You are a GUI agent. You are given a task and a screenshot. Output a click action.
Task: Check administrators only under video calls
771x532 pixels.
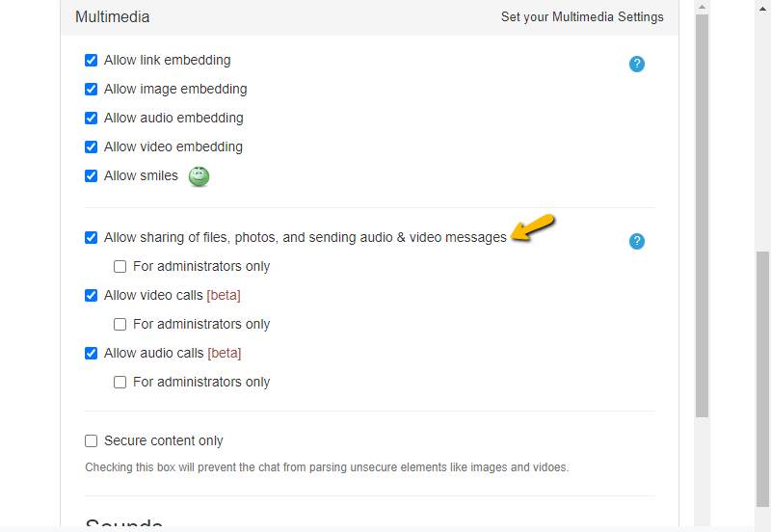pyautogui.click(x=120, y=324)
